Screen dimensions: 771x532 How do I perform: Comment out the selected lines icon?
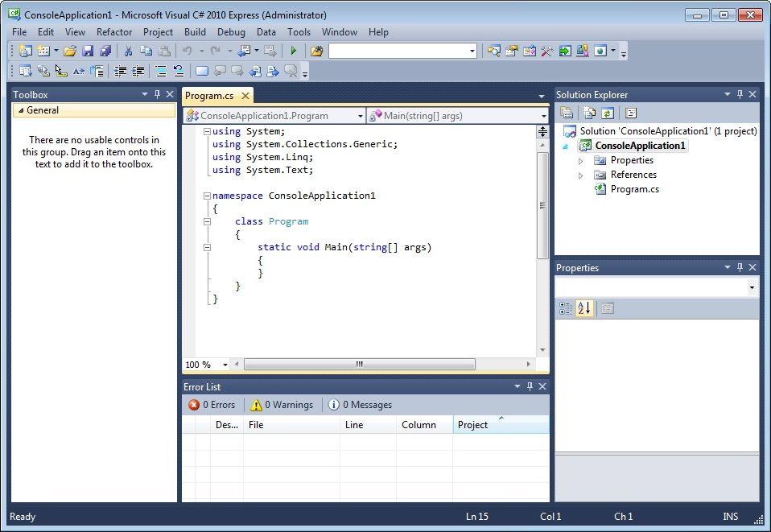click(x=161, y=72)
